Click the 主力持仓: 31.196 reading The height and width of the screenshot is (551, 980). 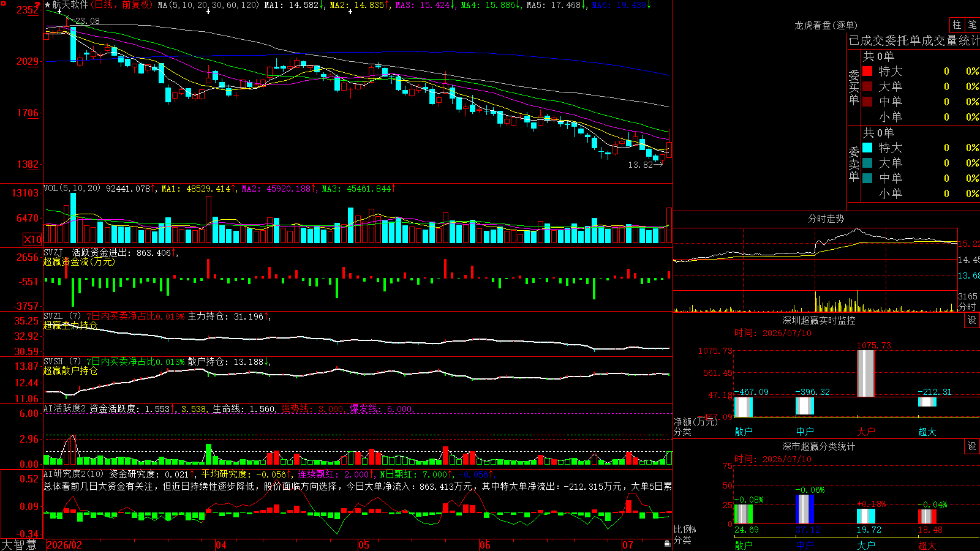[x=227, y=317]
